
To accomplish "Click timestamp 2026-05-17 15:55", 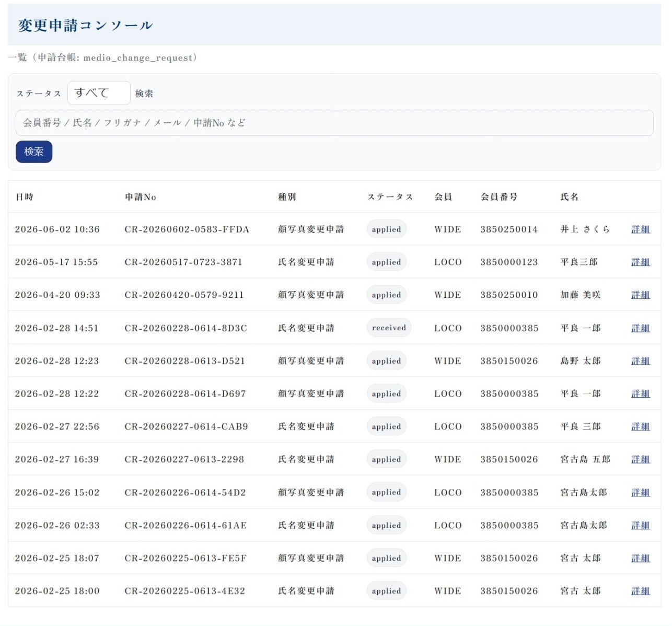I will pos(56,262).
